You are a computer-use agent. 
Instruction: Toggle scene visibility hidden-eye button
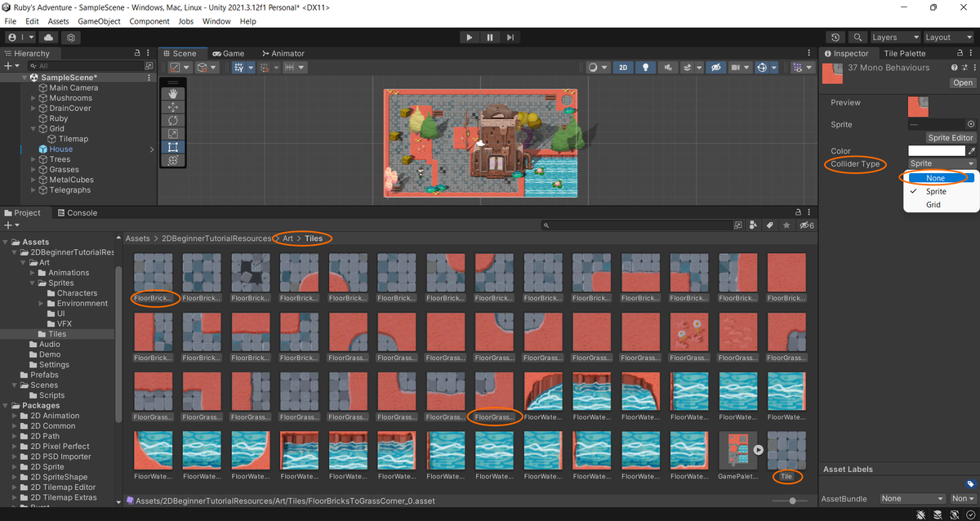tap(717, 68)
